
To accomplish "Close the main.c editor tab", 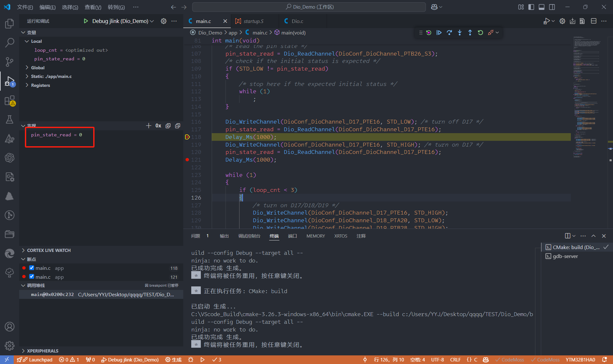I will coord(225,21).
